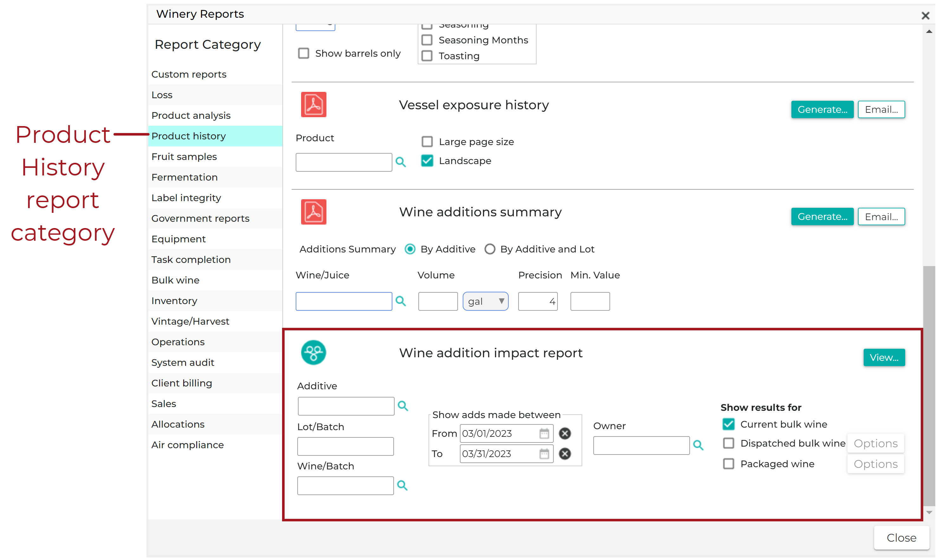
Task: Select Government reports category
Action: tap(216, 219)
